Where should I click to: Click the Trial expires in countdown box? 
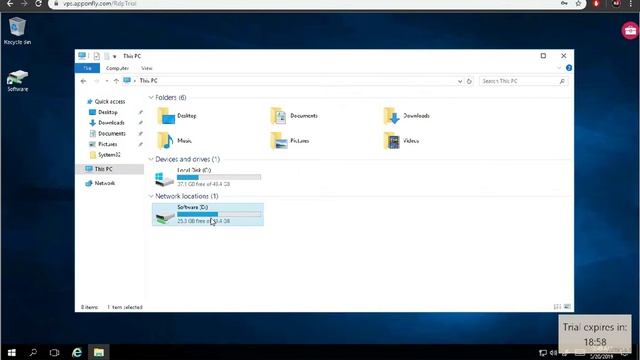[x=595, y=334]
